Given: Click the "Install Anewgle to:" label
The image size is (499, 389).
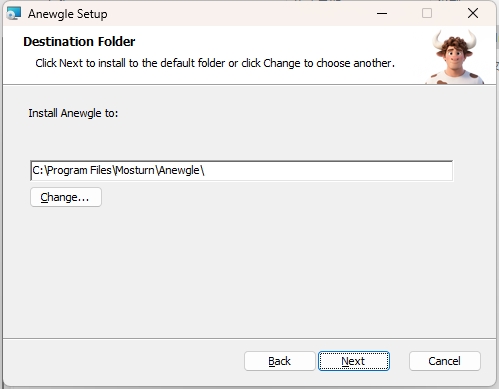Looking at the screenshot, I should coord(73,113).
